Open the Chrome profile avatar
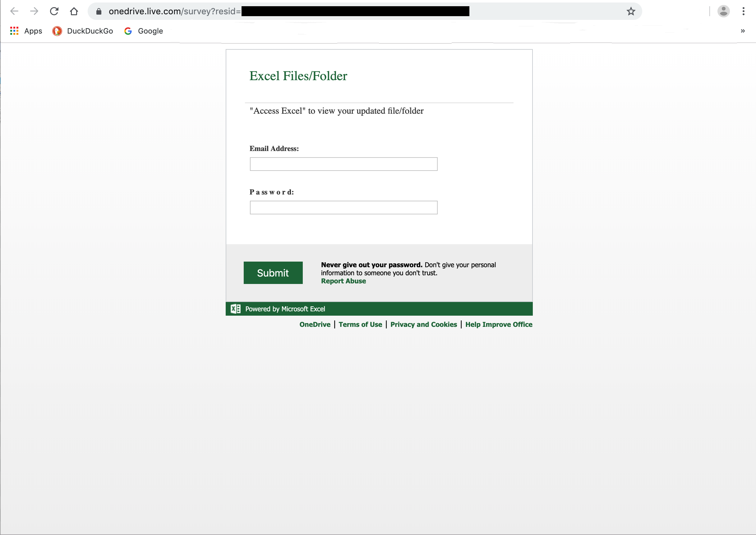 click(723, 11)
